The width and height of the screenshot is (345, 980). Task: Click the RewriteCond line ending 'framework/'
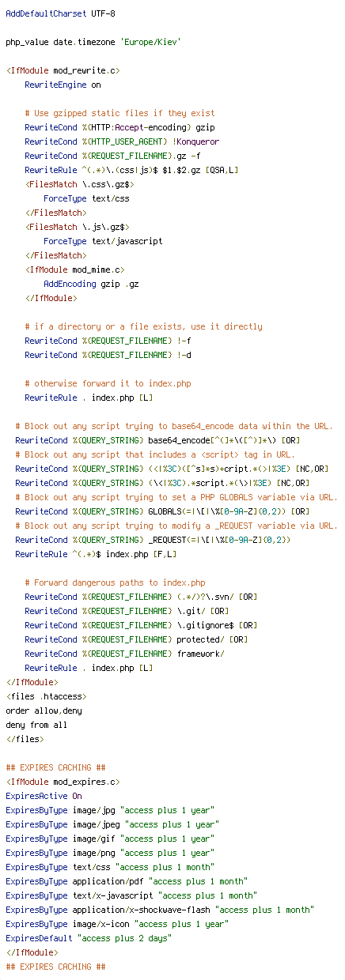click(x=124, y=654)
